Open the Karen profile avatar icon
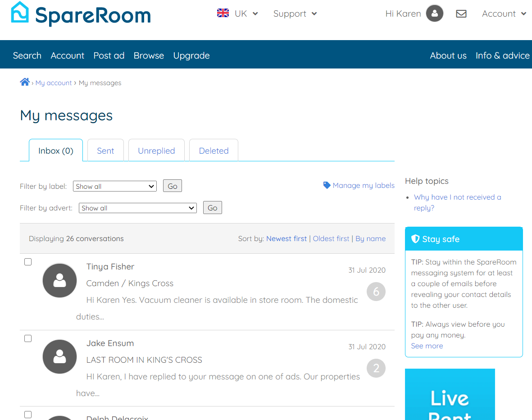Screen dimensions: 532x420 tap(435, 13)
